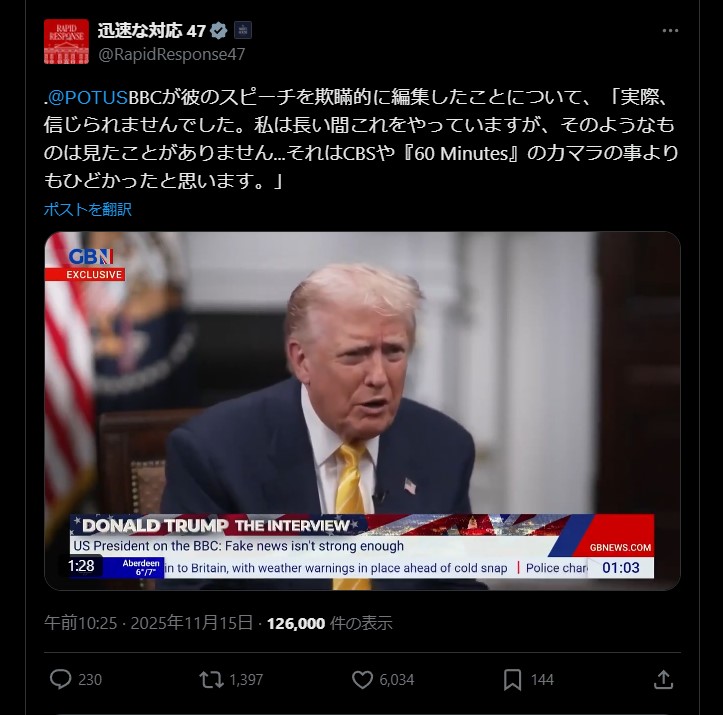
Task: Open the Rapid Response profile avatar
Action: 66,41
